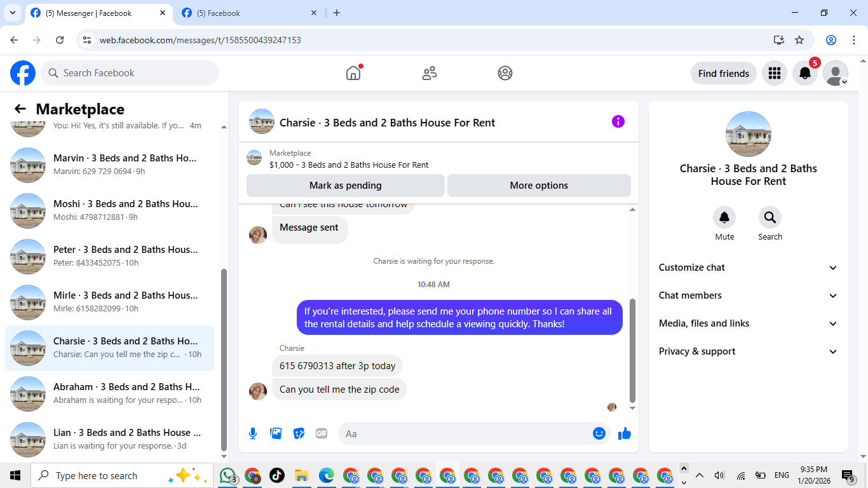The width and height of the screenshot is (868, 488).
Task: Switch to the Messenger | Facebook tab
Action: click(98, 13)
